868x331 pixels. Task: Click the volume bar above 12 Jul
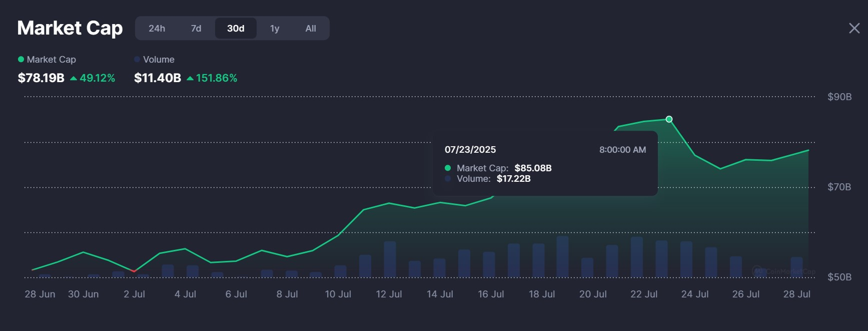click(390, 259)
